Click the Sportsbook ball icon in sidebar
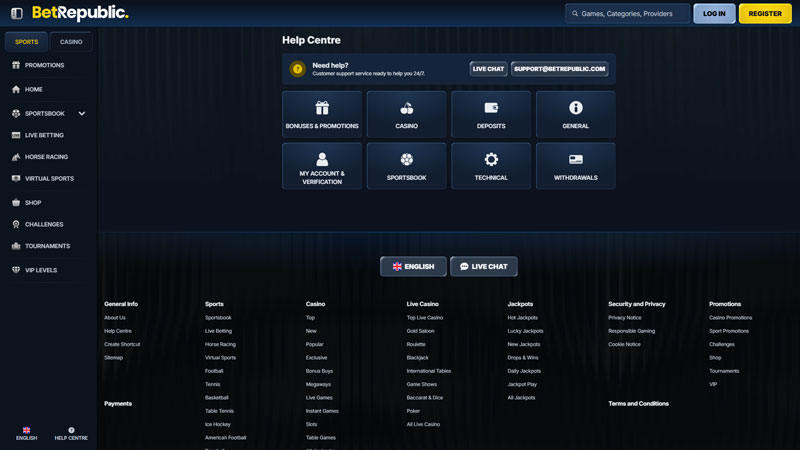800x450 pixels. tap(16, 113)
